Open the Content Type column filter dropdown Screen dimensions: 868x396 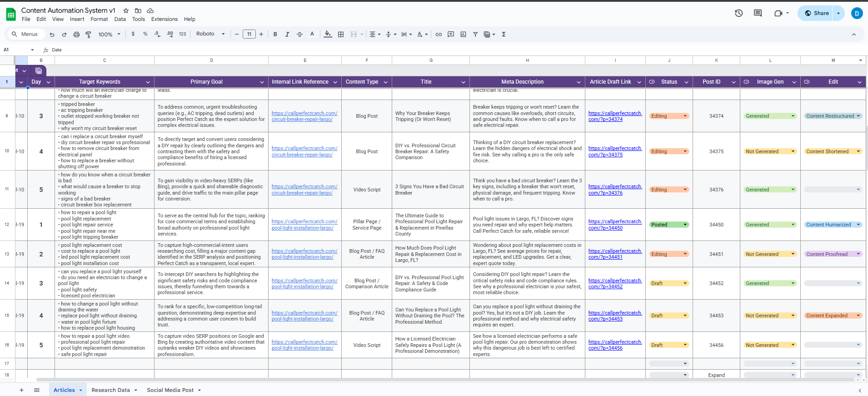(385, 82)
